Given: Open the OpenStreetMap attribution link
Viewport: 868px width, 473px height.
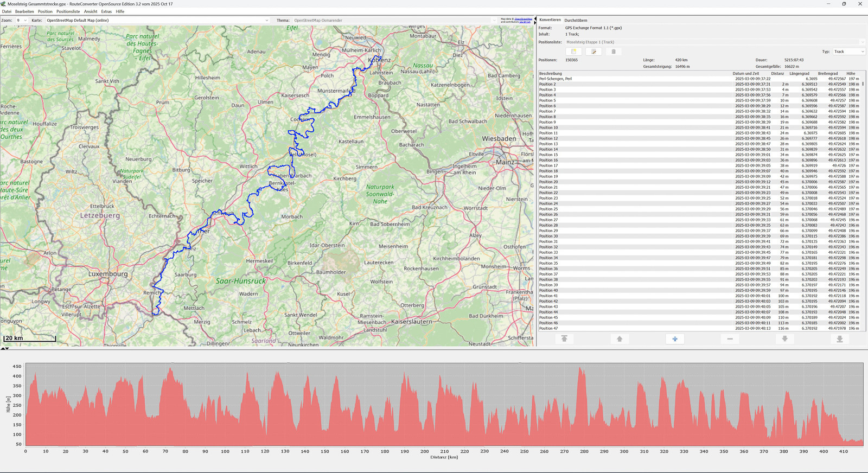Looking at the screenshot, I should (523, 19).
